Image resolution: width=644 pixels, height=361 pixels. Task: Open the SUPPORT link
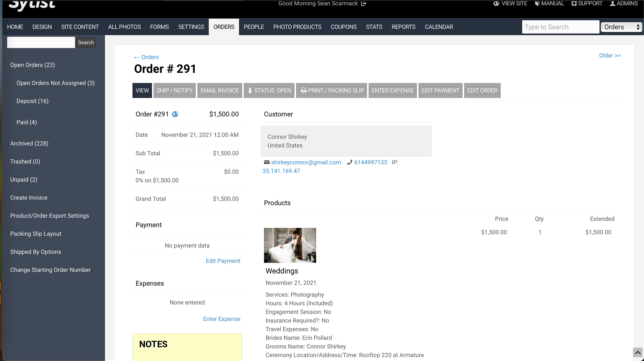pos(587,3)
